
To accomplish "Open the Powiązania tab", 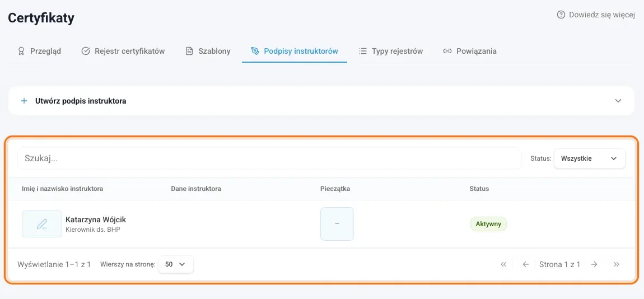I will (x=469, y=51).
